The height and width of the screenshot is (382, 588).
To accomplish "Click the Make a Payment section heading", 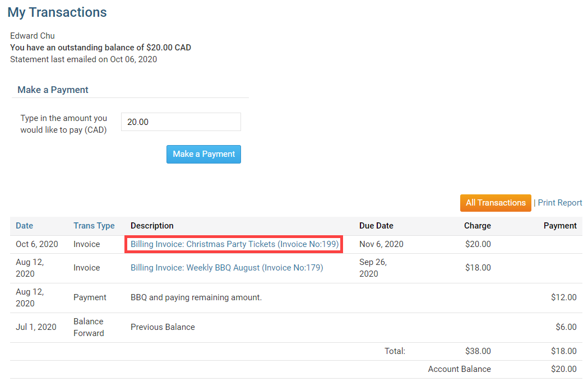I will click(x=53, y=90).
